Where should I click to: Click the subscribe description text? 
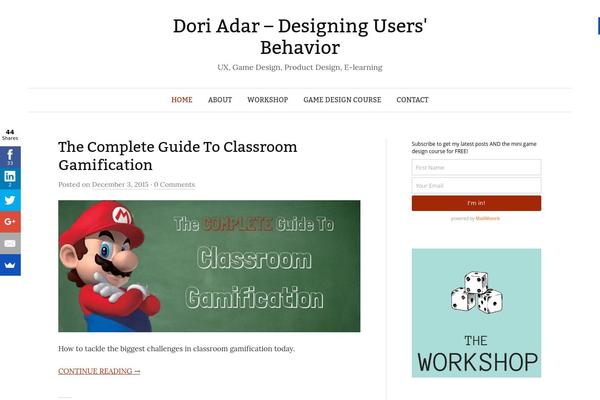[x=474, y=147]
